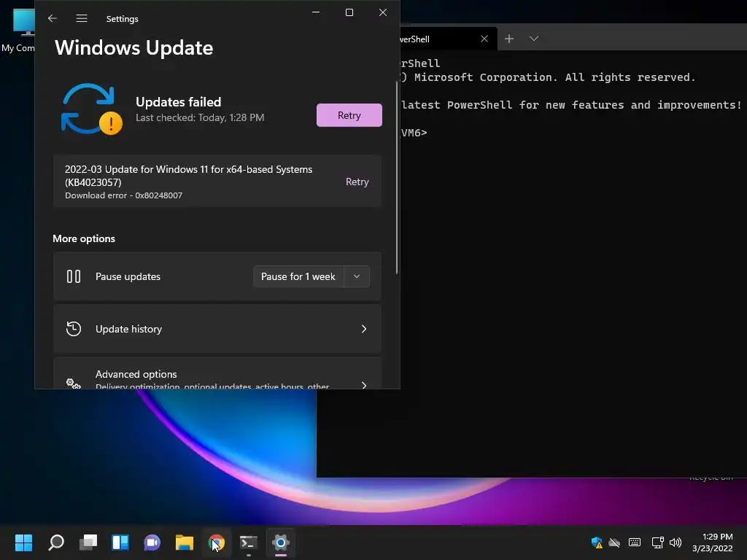Open Advanced options
The width and height of the screenshot is (747, 560).
point(217,373)
